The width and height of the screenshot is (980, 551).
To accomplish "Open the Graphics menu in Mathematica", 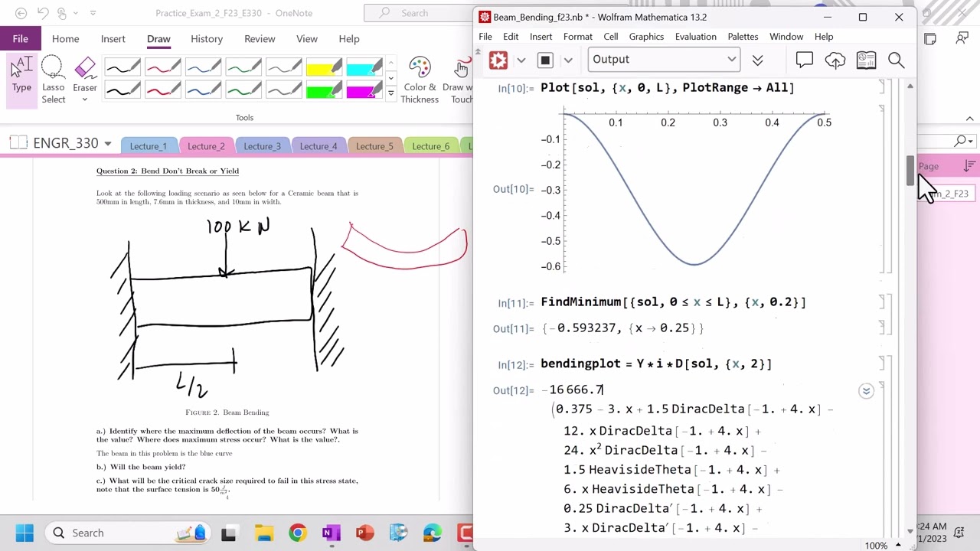I will click(646, 37).
